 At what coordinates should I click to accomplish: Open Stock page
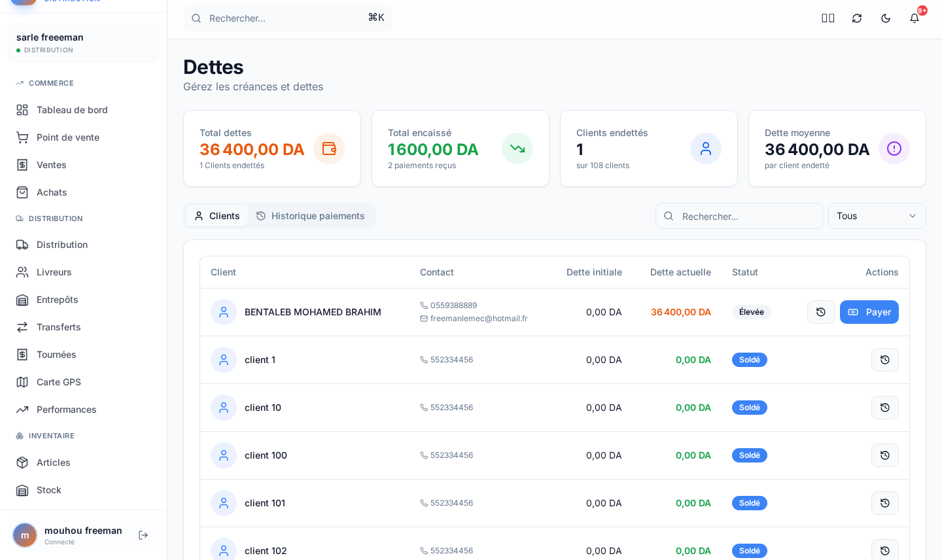83,490
